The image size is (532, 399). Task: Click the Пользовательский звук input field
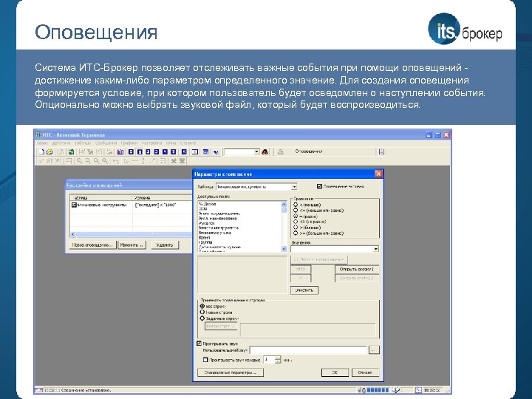tap(308, 349)
